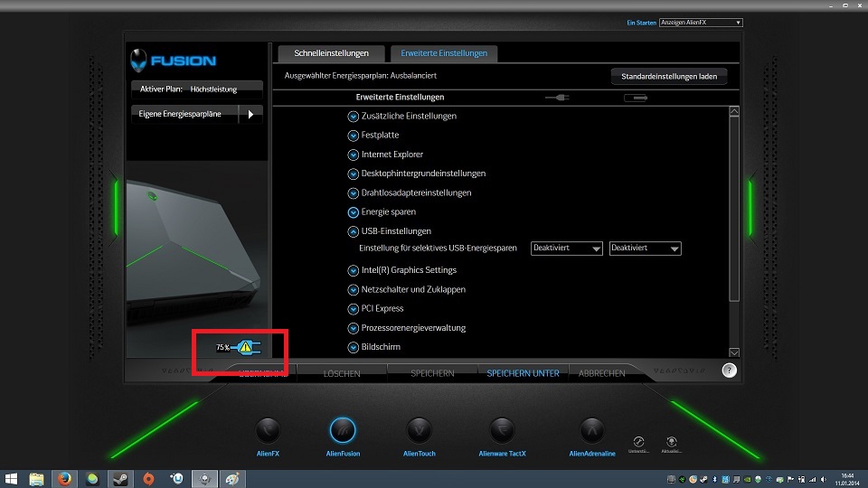Viewport: 868px width, 488px height.
Task: Expand the Bildschirm chevron
Action: tap(353, 347)
